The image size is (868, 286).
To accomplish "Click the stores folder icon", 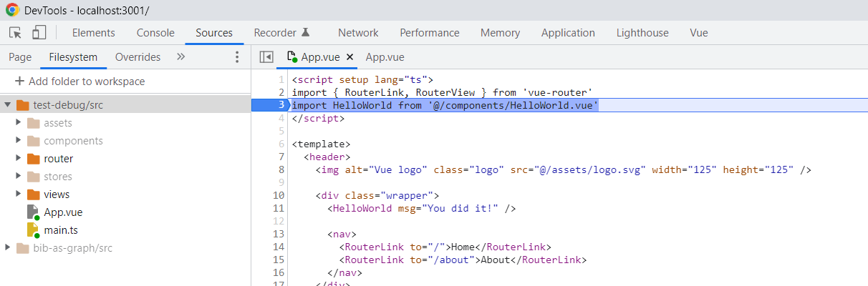I will 33,177.
